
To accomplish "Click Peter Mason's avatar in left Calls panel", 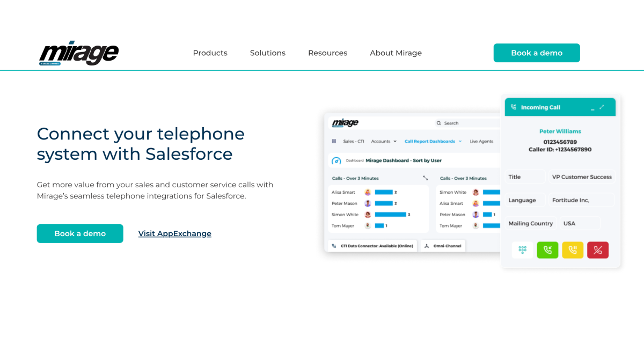I will click(368, 203).
